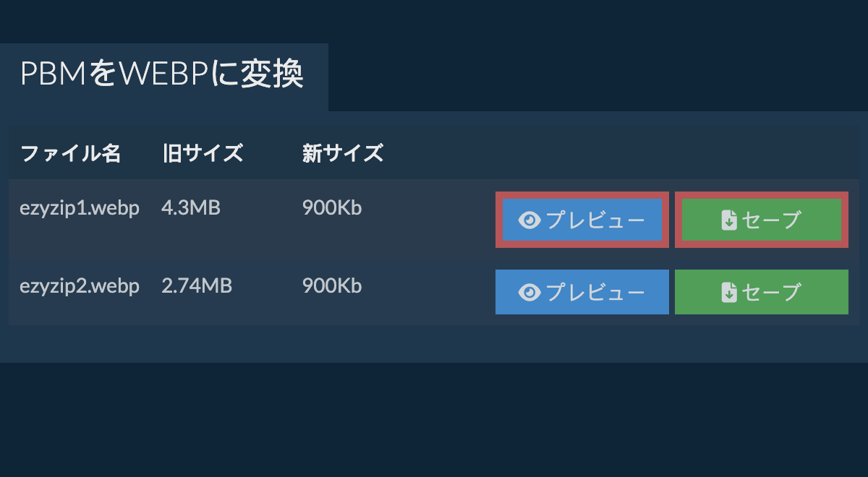
Task: Click the 新サイズ column header
Action: click(342, 154)
